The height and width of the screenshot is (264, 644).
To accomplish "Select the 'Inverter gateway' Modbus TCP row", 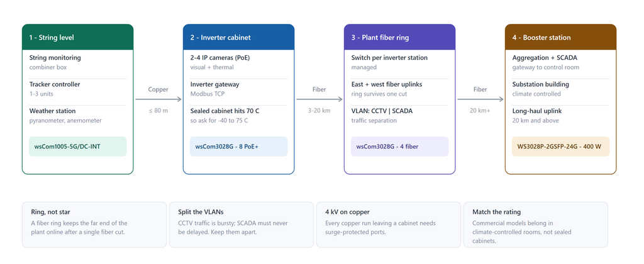I will click(x=238, y=89).
